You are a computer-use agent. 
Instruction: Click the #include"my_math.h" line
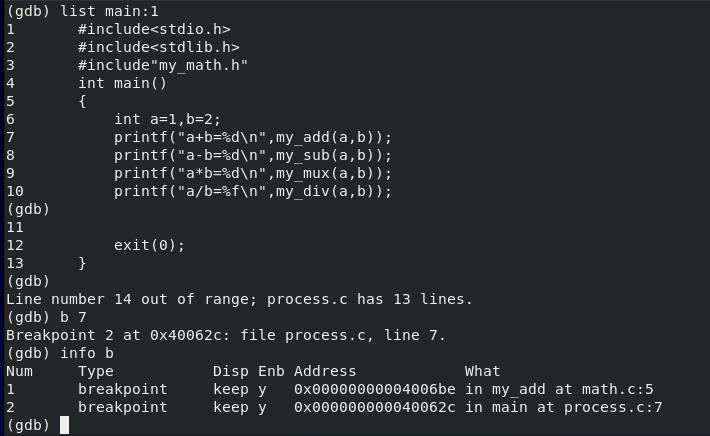click(x=163, y=65)
